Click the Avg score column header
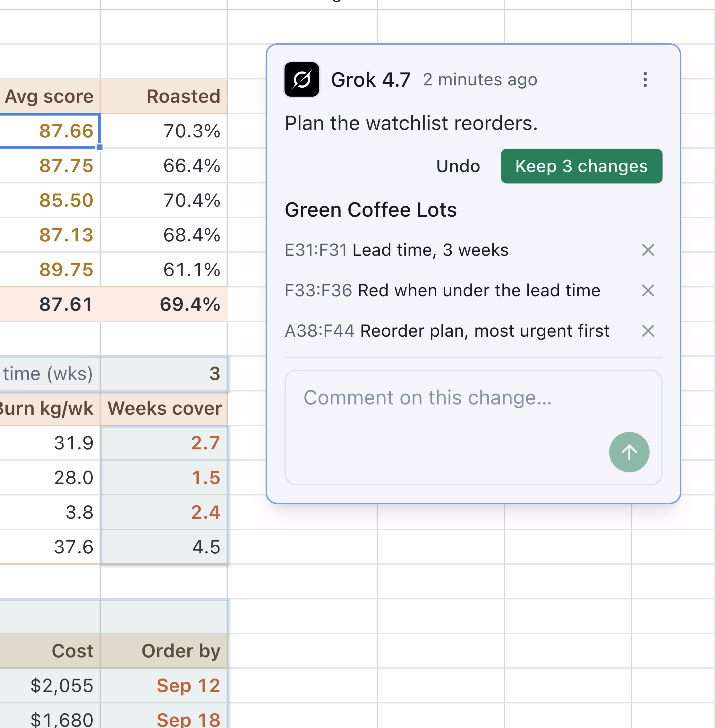Image resolution: width=716 pixels, height=728 pixels. pyautogui.click(x=50, y=96)
